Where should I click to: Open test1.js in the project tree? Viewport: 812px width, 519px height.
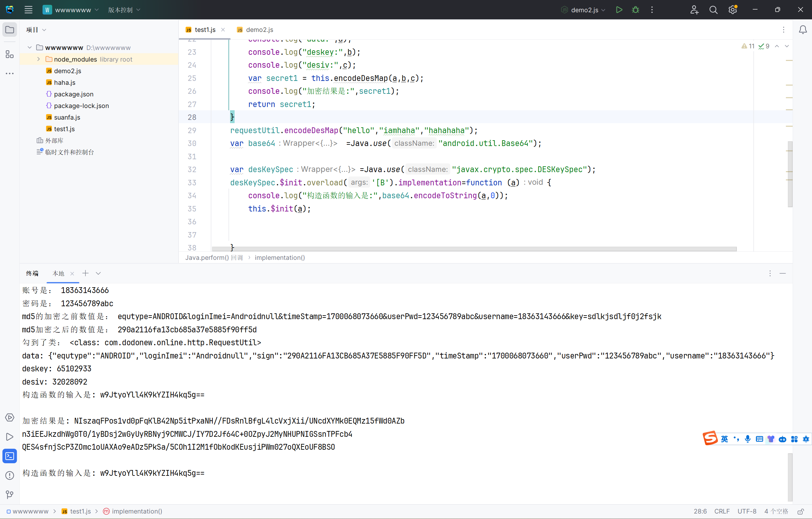click(64, 129)
